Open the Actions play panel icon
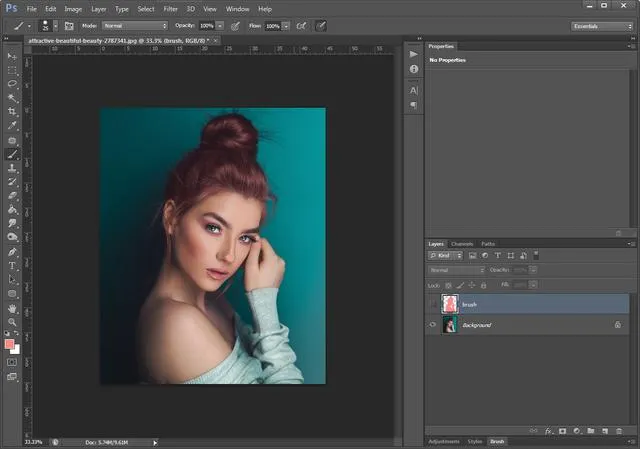The width and height of the screenshot is (640, 449). pos(413,54)
